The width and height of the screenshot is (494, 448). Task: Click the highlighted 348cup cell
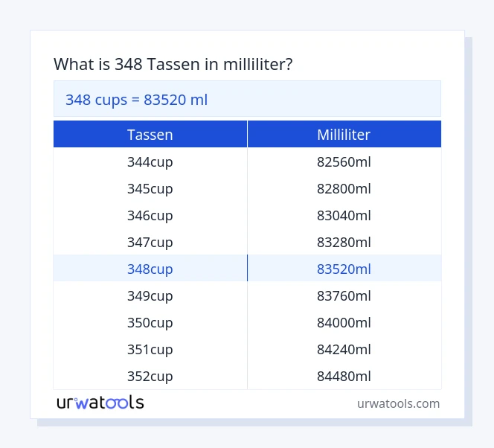(150, 269)
